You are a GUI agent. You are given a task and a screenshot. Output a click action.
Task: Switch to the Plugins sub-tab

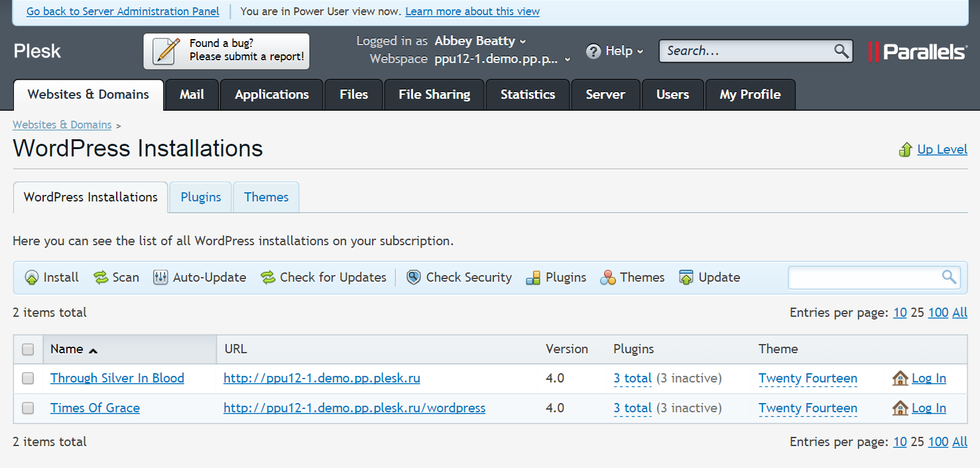pyautogui.click(x=201, y=198)
